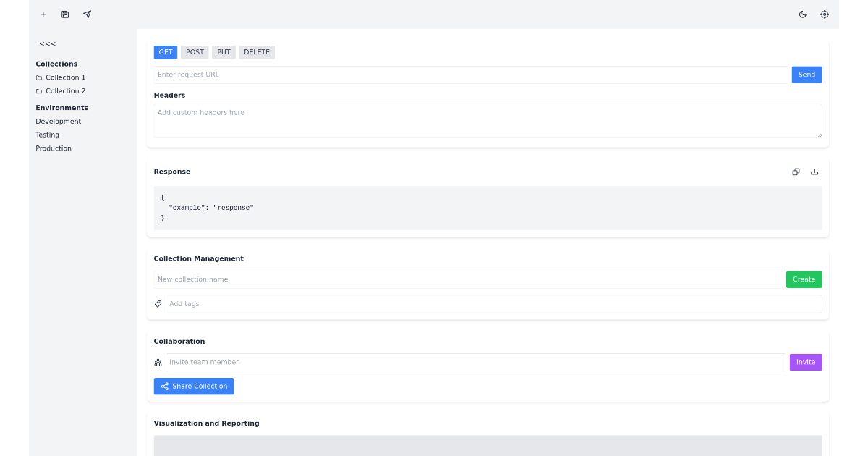Select the POST method

point(194,51)
